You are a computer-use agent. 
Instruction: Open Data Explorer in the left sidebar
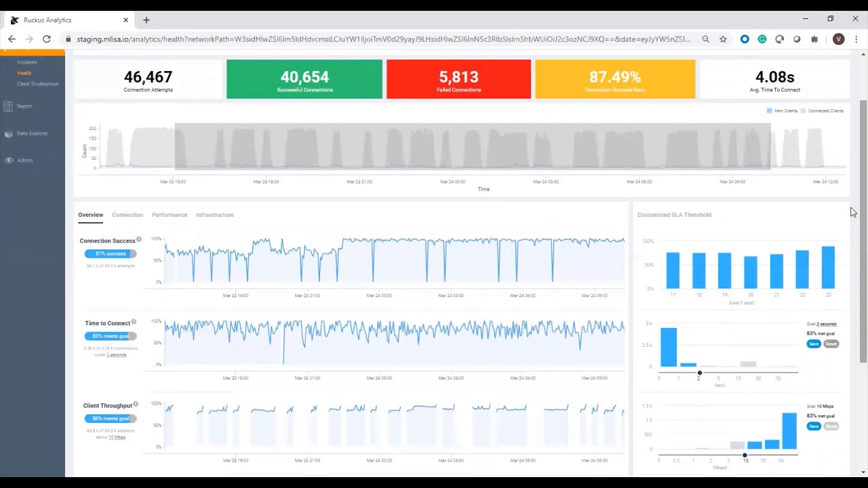33,133
